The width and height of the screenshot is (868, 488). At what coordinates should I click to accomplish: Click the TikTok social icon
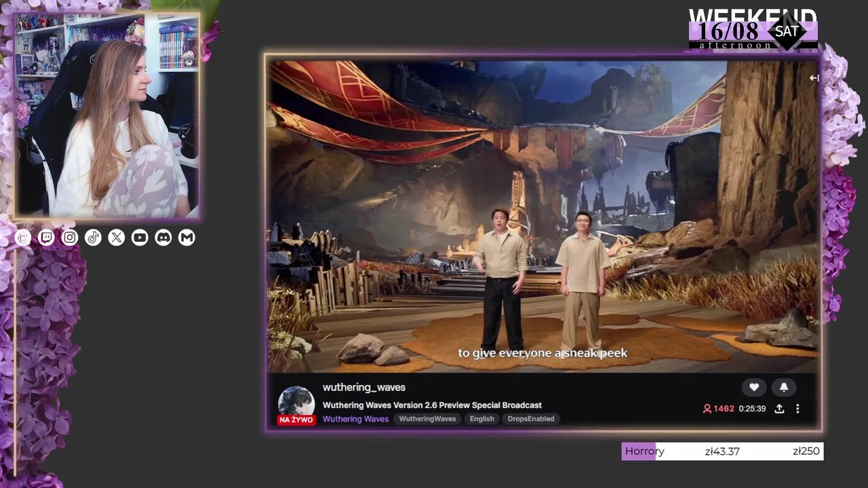93,237
